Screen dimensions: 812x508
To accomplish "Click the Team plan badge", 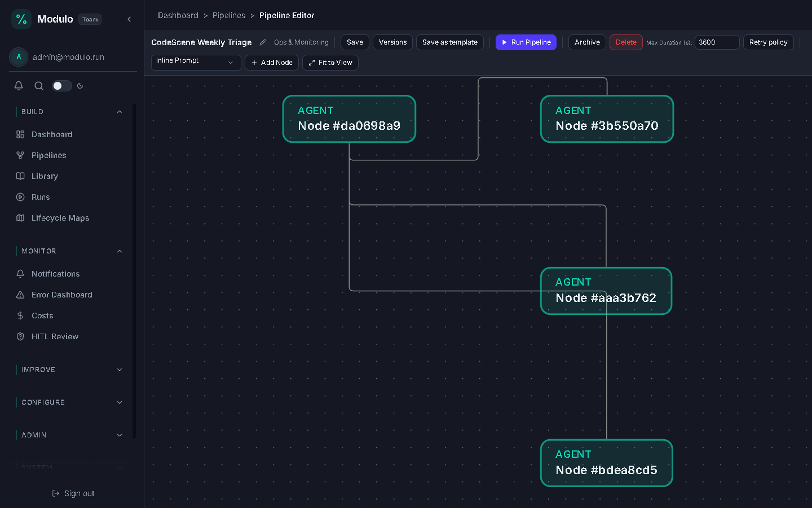I will coord(90,19).
